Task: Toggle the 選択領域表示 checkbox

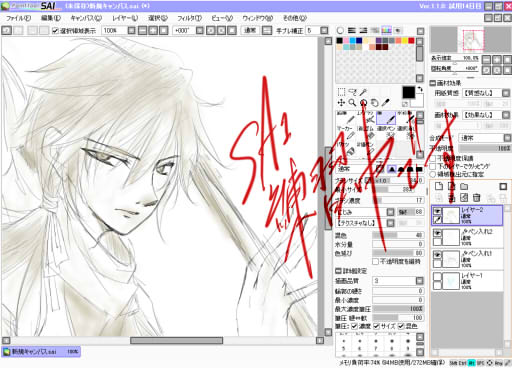Action: pos(55,31)
